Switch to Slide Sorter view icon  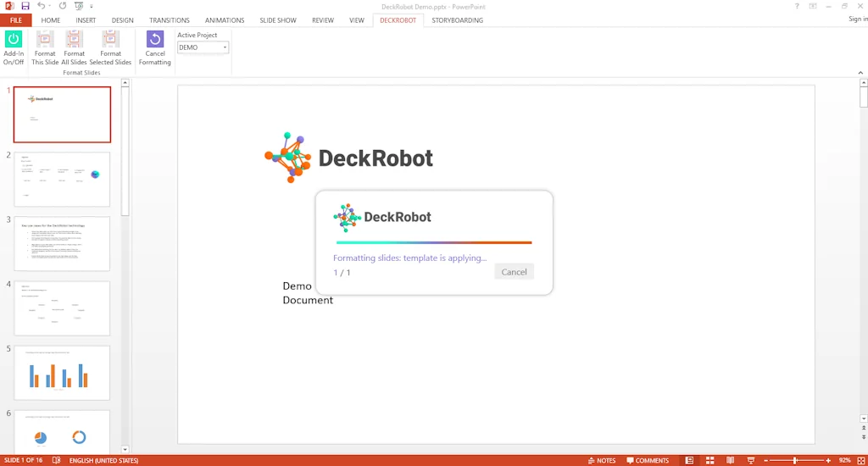[709, 460]
